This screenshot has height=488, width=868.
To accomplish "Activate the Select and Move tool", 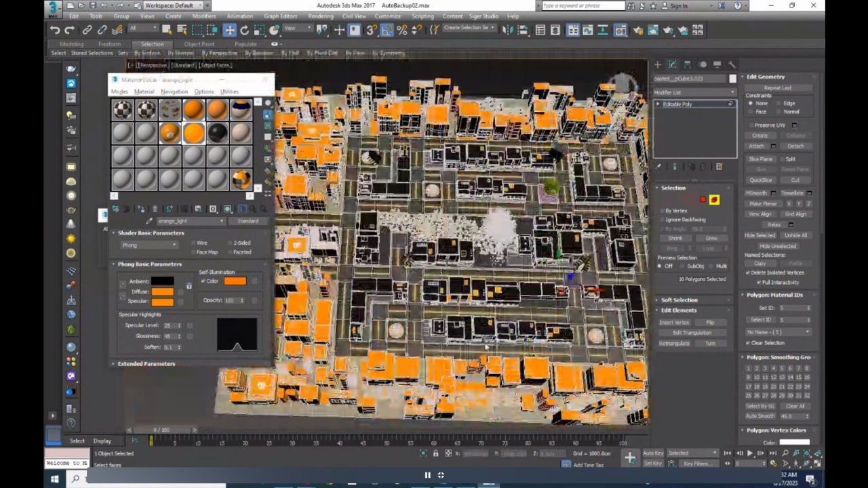I will pos(230,30).
